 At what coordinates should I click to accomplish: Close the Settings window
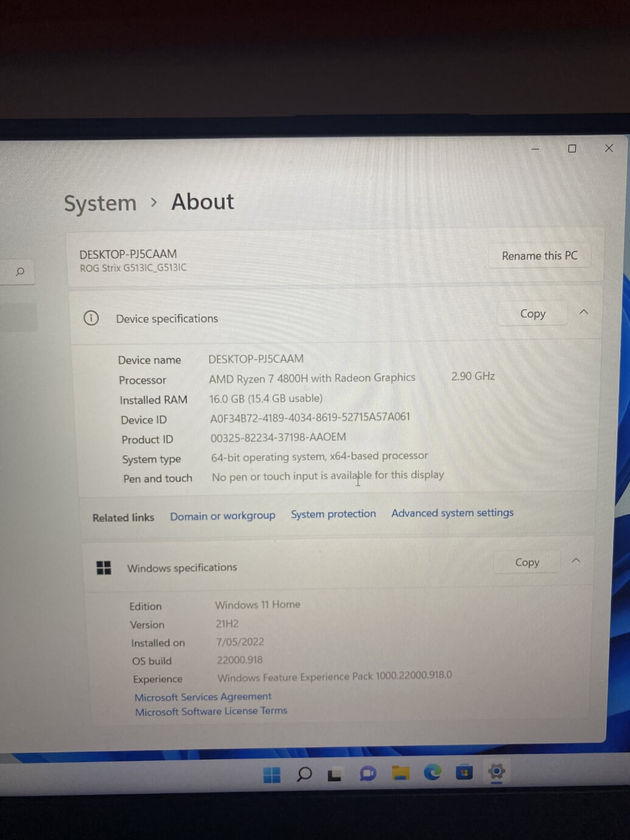pos(609,148)
